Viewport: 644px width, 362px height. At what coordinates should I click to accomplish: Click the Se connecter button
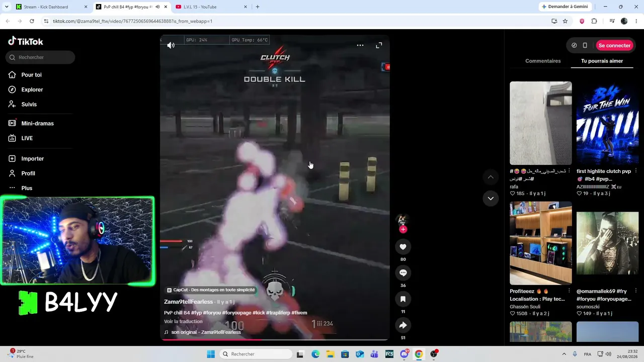click(x=614, y=45)
